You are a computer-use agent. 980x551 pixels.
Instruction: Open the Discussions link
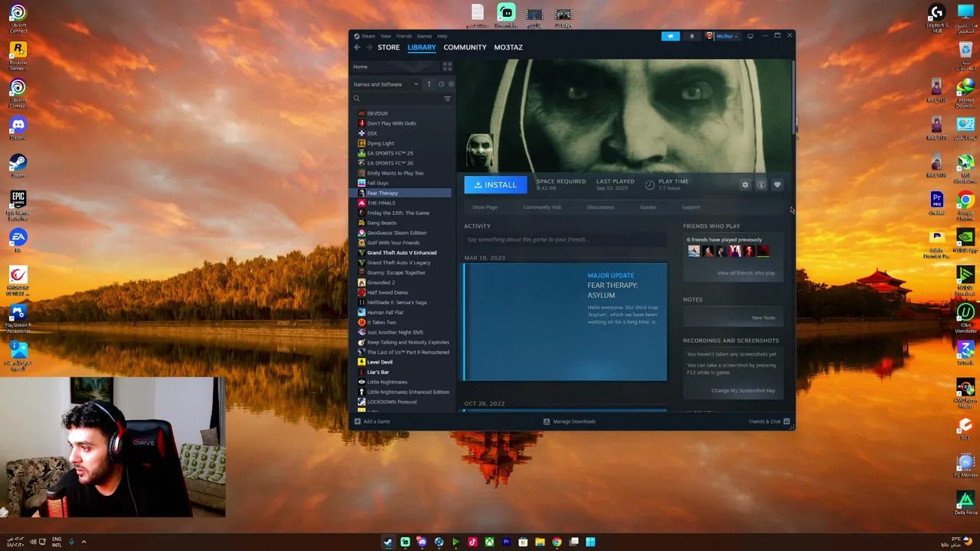[x=600, y=207]
